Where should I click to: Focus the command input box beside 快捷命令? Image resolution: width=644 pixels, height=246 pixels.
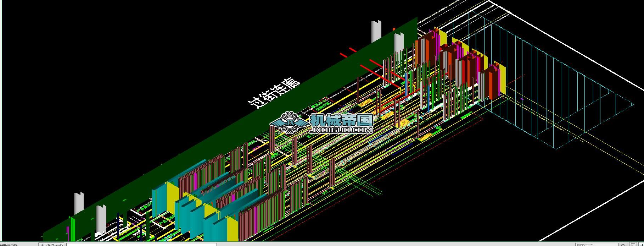(141, 245)
